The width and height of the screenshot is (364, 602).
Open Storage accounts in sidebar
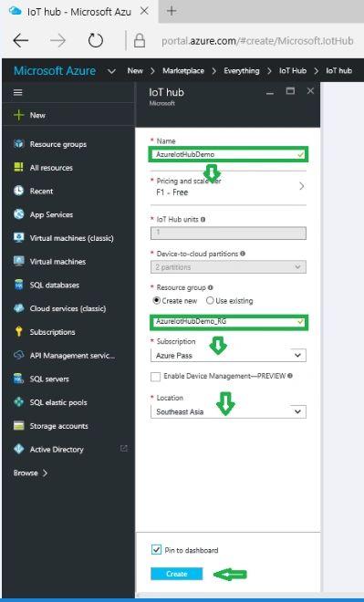click(x=59, y=426)
